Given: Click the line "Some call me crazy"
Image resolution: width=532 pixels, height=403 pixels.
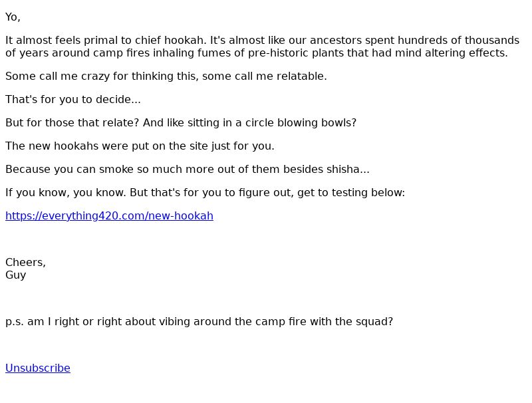Looking at the screenshot, I should [x=166, y=76].
